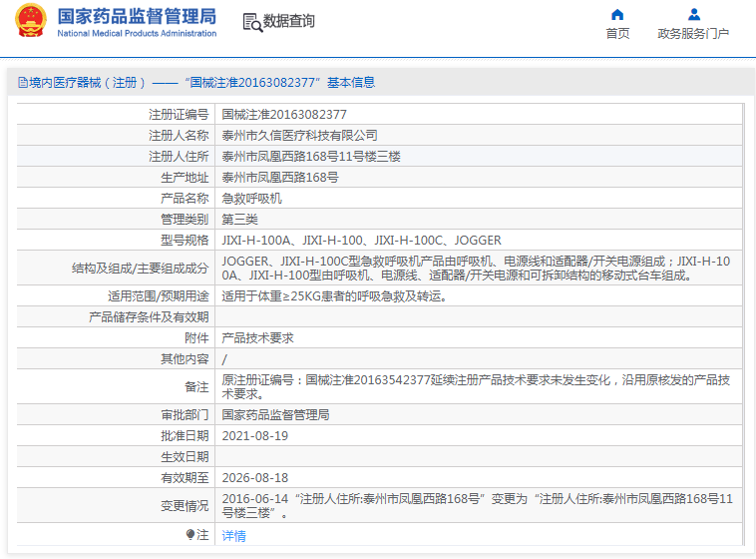756x559 pixels.
Task: Click the 审批部门 row label
Action: (x=185, y=414)
